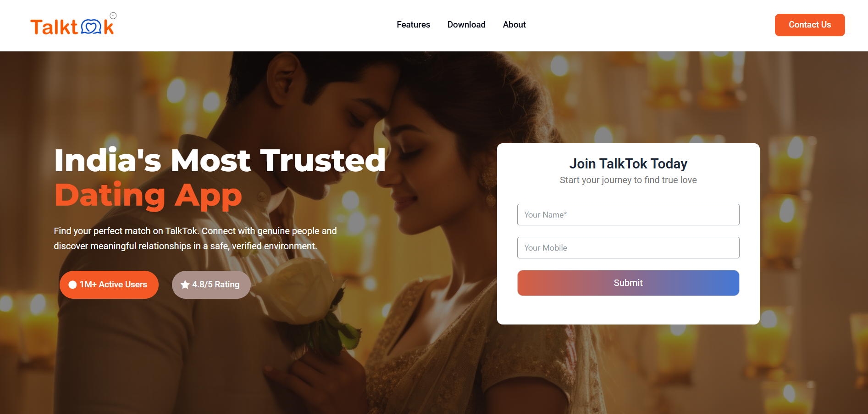Click the Join TalkTok Today title
The height and width of the screenshot is (414, 868).
(x=628, y=164)
